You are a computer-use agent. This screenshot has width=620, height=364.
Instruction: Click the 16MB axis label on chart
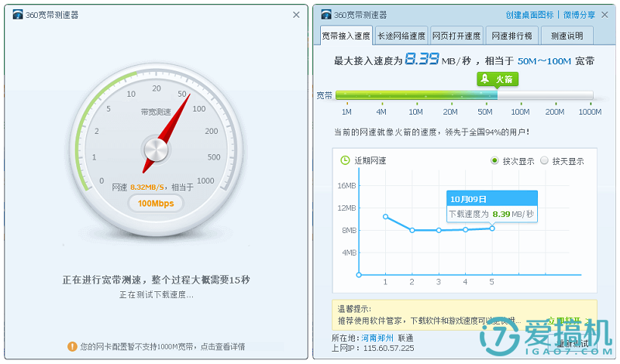pyautogui.click(x=346, y=185)
